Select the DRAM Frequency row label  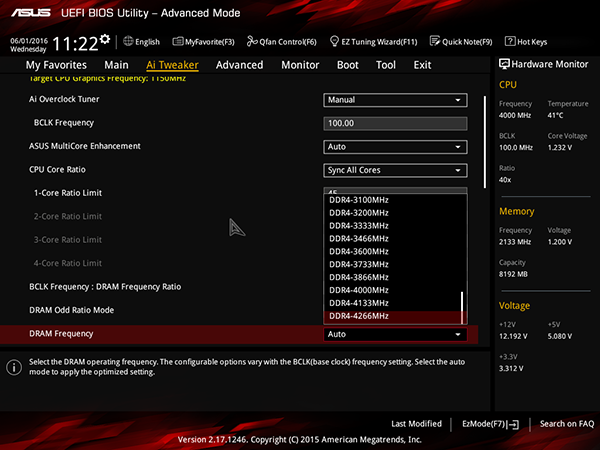[x=61, y=334]
